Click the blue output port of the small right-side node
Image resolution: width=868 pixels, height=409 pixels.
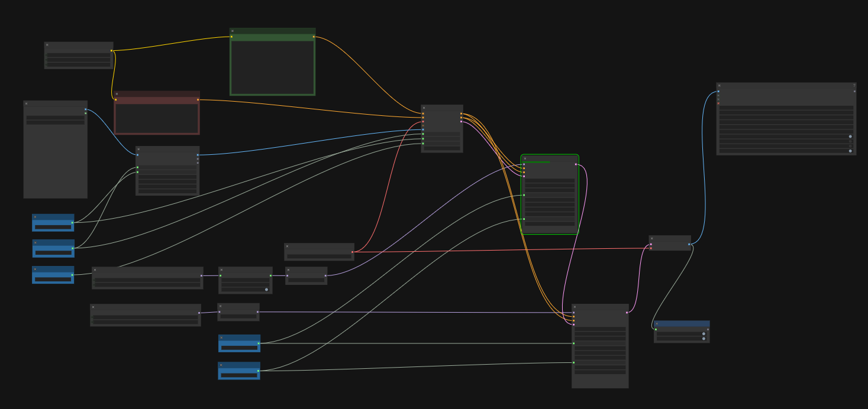[689, 244]
